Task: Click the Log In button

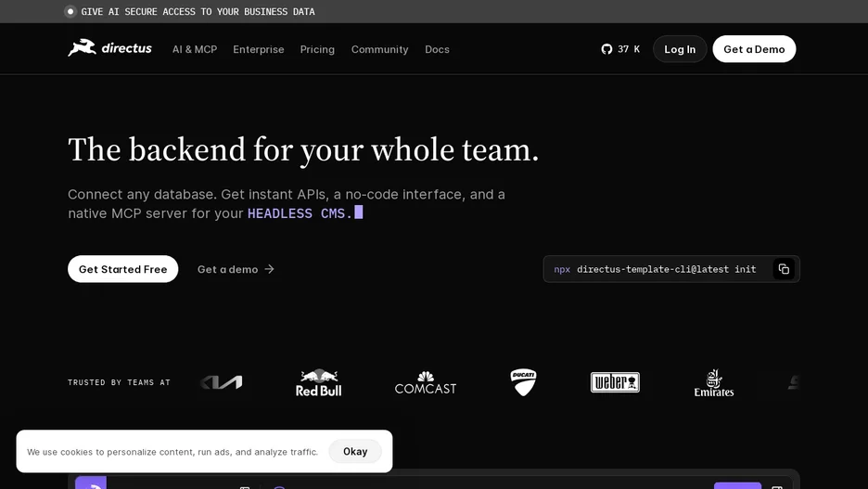Action: (x=680, y=49)
